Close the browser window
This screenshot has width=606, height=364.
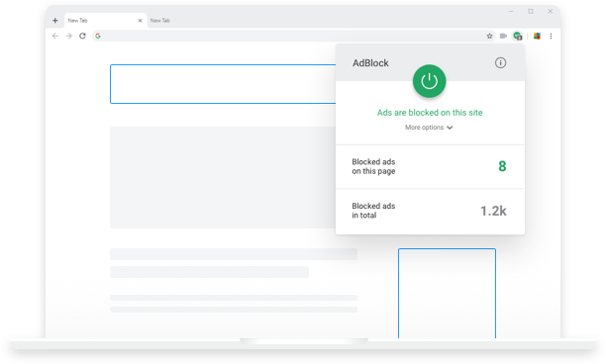click(550, 12)
